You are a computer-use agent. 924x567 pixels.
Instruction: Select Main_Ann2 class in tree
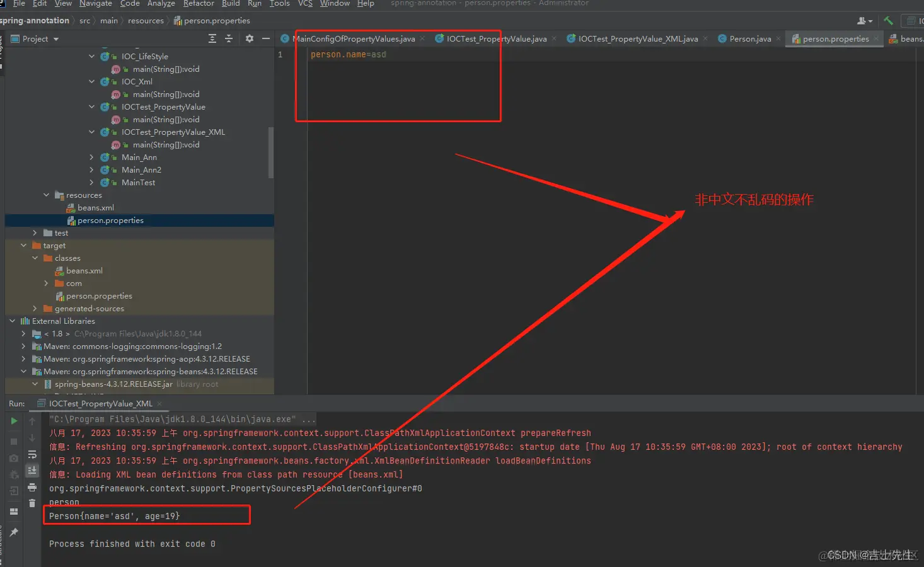point(141,170)
